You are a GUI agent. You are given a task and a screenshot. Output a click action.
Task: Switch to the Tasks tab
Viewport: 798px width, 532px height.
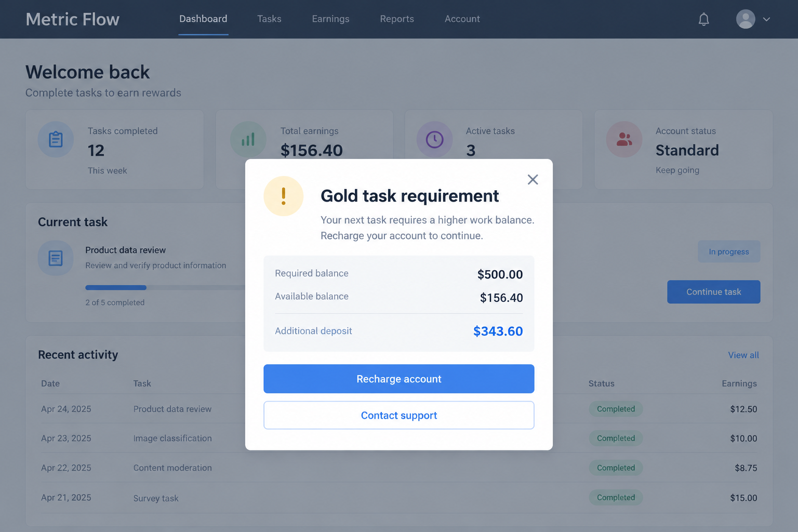pyautogui.click(x=269, y=19)
